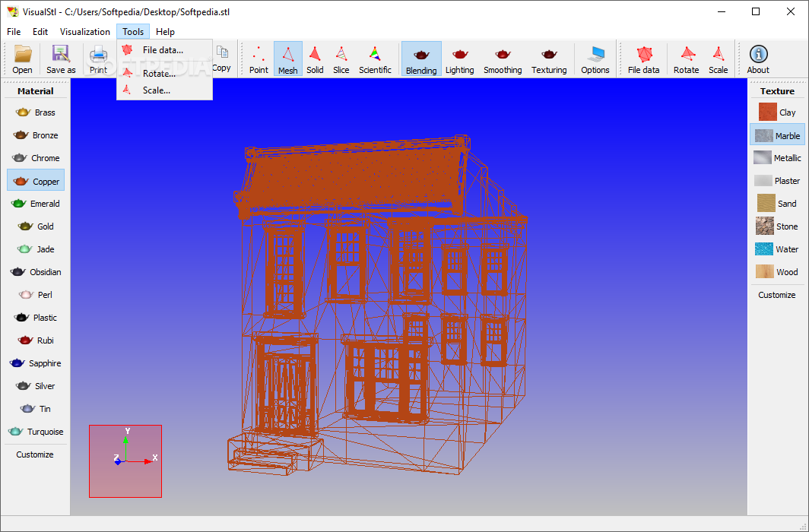Screen dimensions: 809x532
Task: Apply the Chrome material
Action: tap(35, 158)
